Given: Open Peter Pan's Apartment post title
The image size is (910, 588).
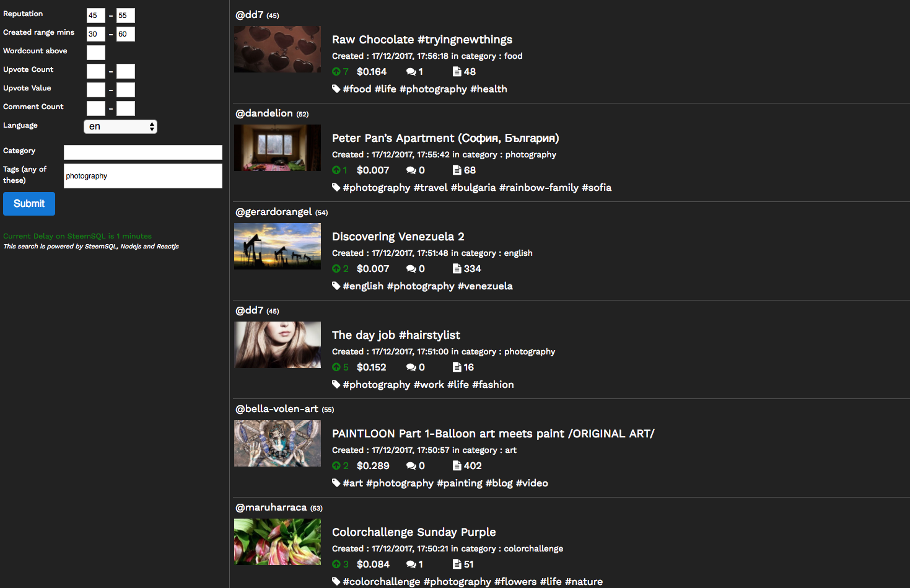Looking at the screenshot, I should coord(445,138).
